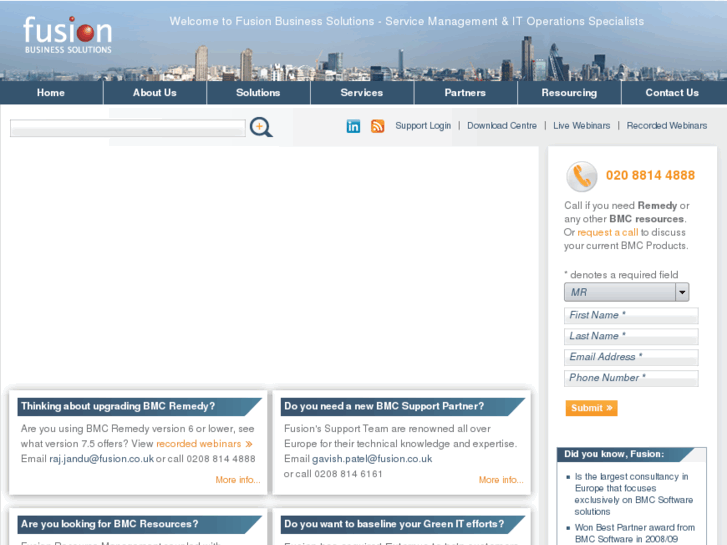Follow the Recorded Webinars top link
This screenshot has height=545, width=727.
pyautogui.click(x=667, y=126)
